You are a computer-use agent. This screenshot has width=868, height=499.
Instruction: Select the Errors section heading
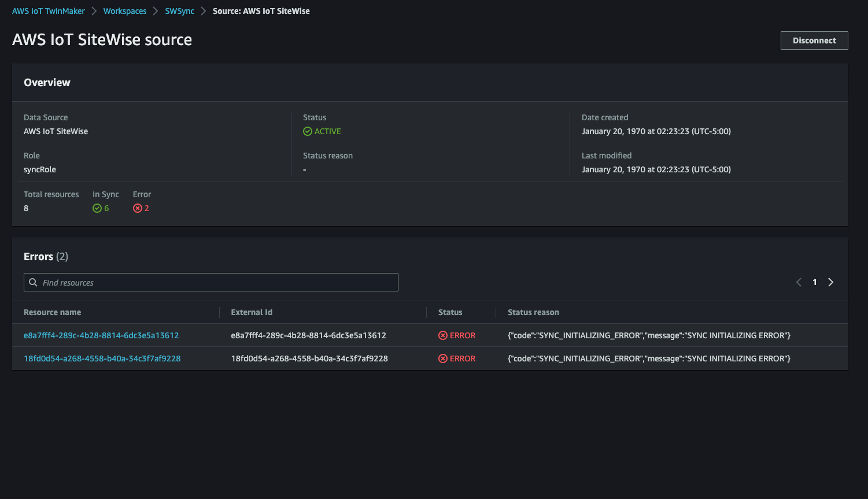(38, 256)
